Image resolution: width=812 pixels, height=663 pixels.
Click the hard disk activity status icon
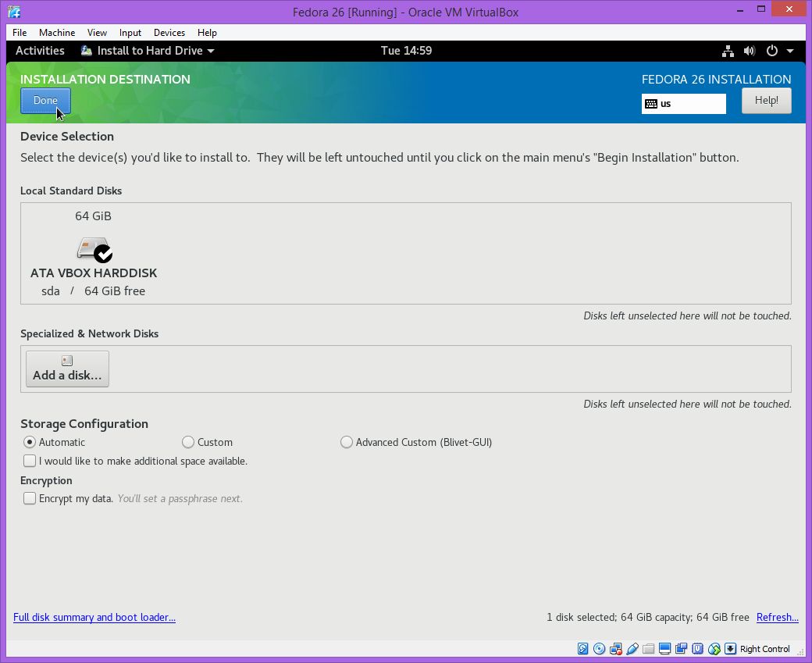582,648
